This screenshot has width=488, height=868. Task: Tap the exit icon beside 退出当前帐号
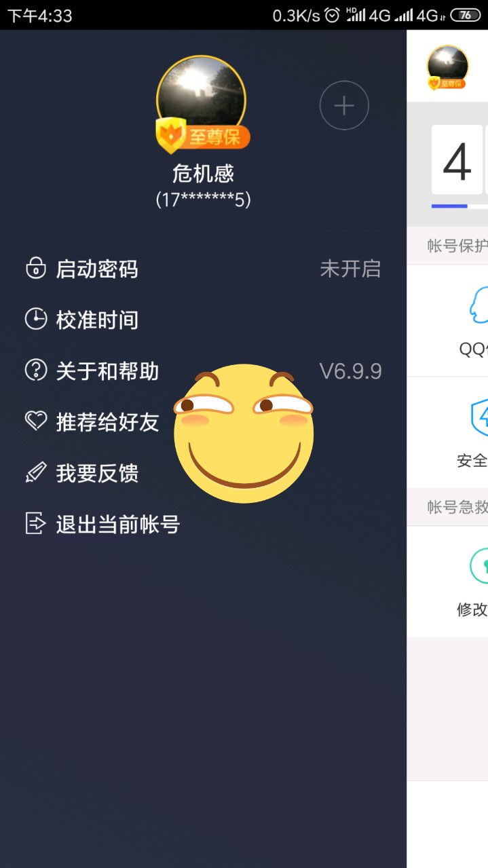coord(35,523)
